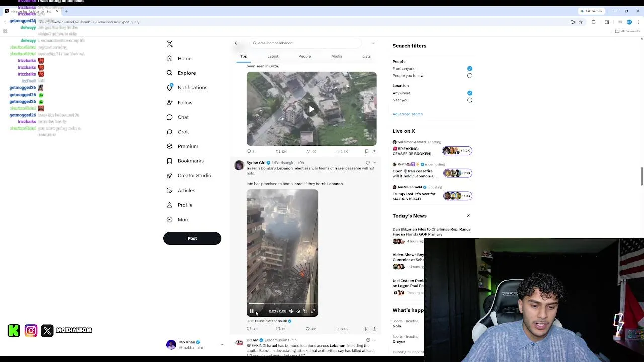Reply to Syrian Girl tweet with 28 replies

coord(251,329)
